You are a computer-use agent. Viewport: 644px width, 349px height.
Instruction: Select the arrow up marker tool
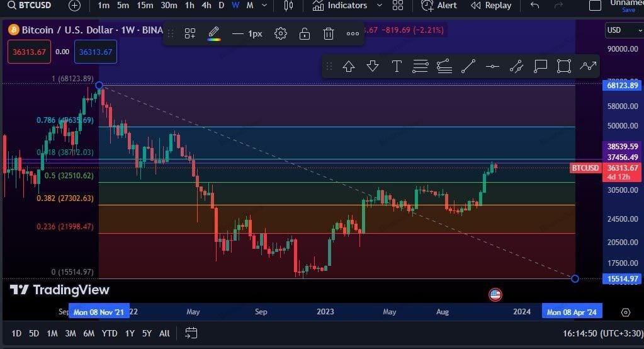tap(349, 66)
